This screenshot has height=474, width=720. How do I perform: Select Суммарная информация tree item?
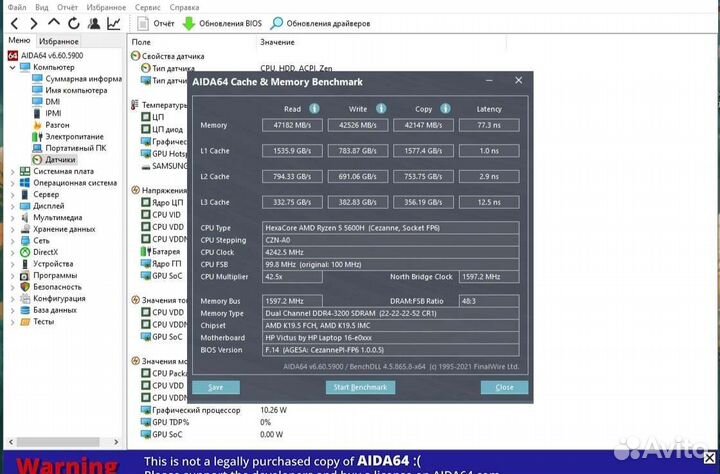click(77, 79)
